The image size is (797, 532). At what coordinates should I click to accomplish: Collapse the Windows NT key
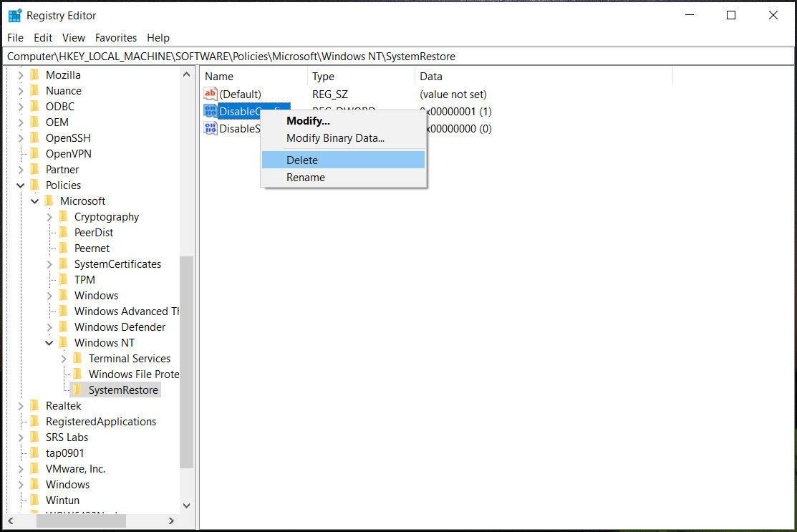pyautogui.click(x=49, y=343)
